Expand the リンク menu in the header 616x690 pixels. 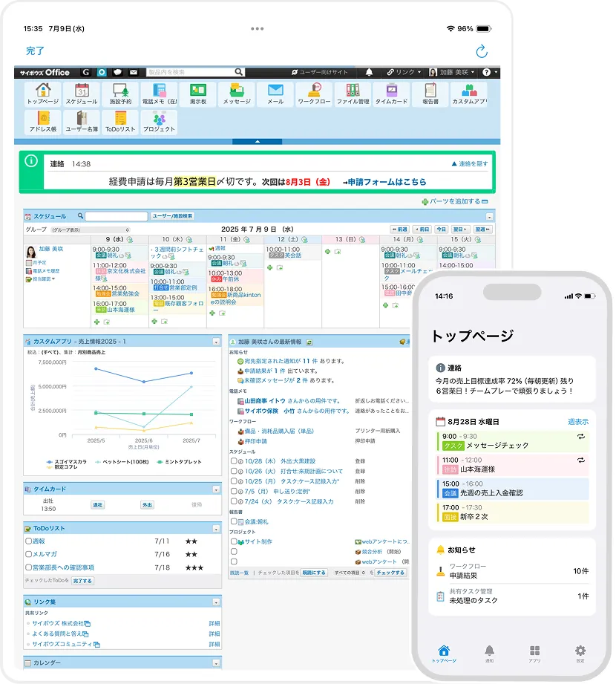pos(404,72)
